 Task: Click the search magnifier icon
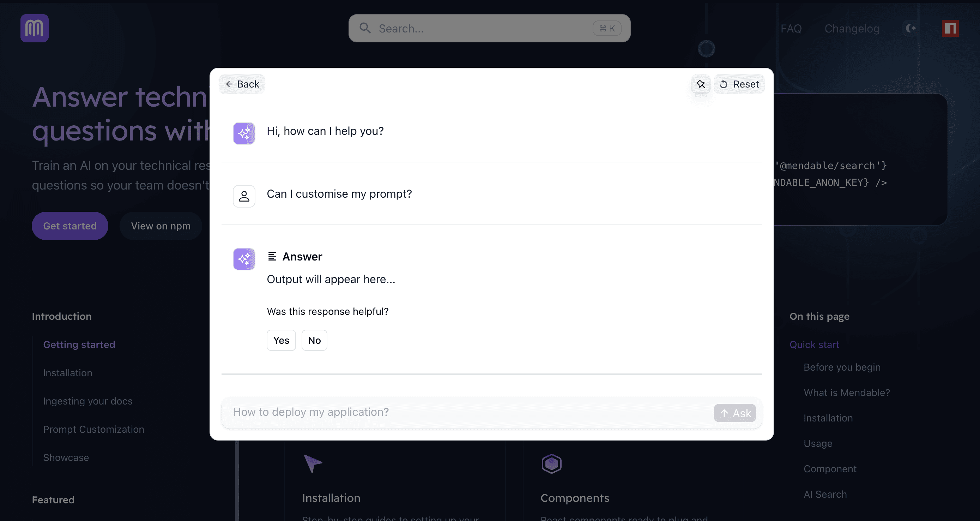click(x=365, y=28)
